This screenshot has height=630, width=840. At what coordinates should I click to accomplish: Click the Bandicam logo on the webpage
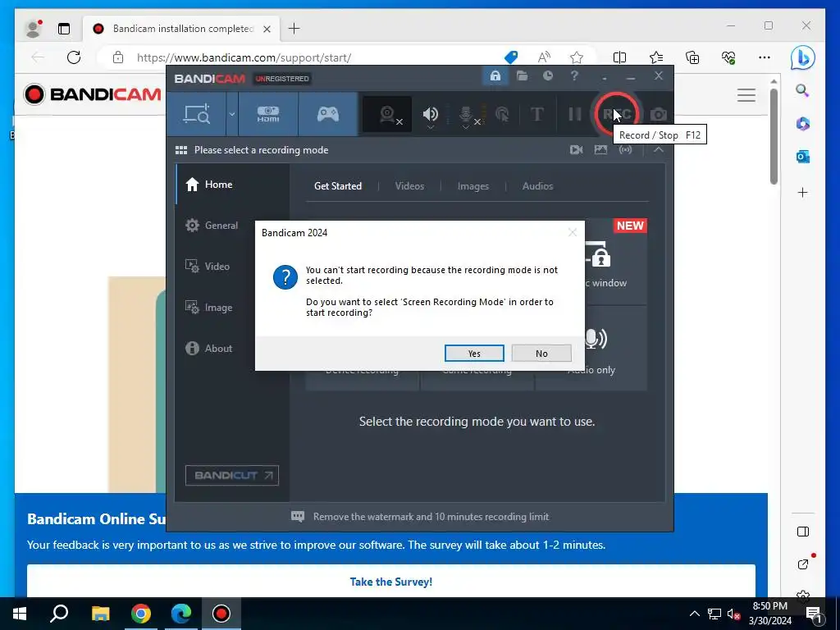click(x=92, y=94)
